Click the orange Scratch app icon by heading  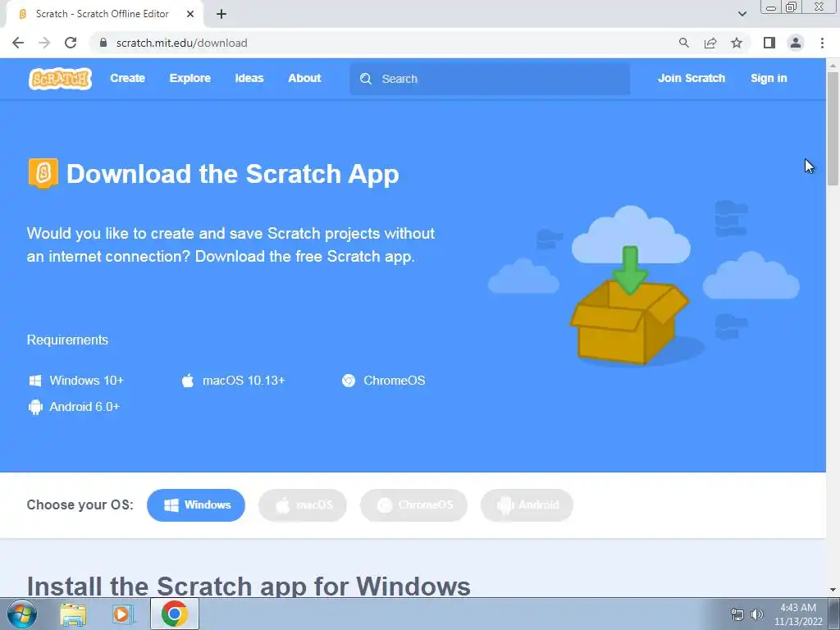43,174
